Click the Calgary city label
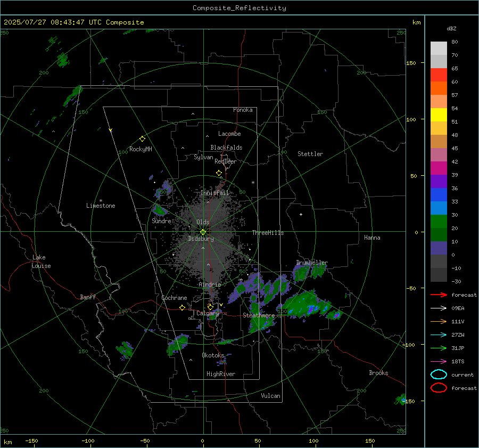Image resolution: width=479 pixels, height=448 pixels. [208, 313]
